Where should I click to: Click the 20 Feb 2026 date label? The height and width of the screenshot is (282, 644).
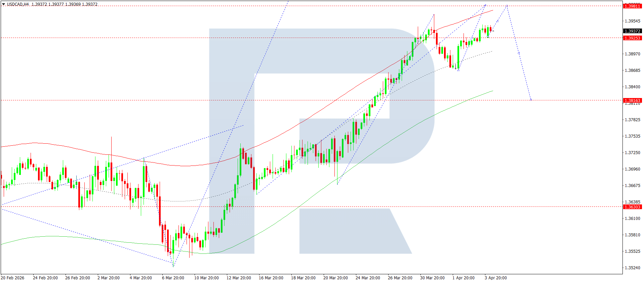coord(13,278)
